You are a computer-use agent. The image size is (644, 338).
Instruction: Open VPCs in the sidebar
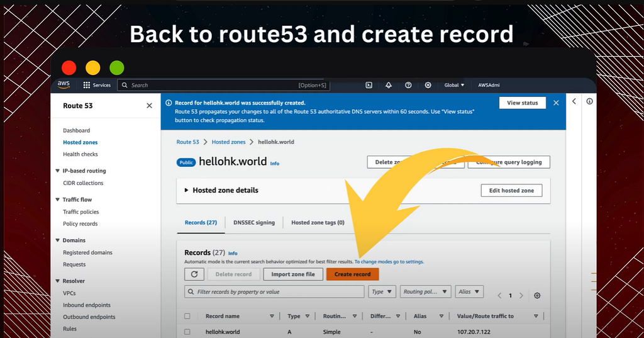[69, 293]
